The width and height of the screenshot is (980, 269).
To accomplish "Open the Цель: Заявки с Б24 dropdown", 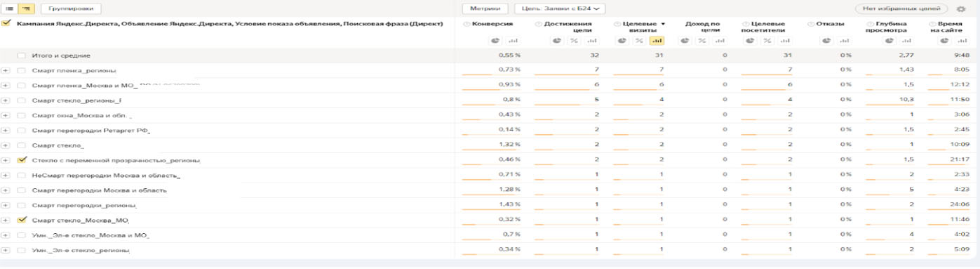I will tap(559, 8).
